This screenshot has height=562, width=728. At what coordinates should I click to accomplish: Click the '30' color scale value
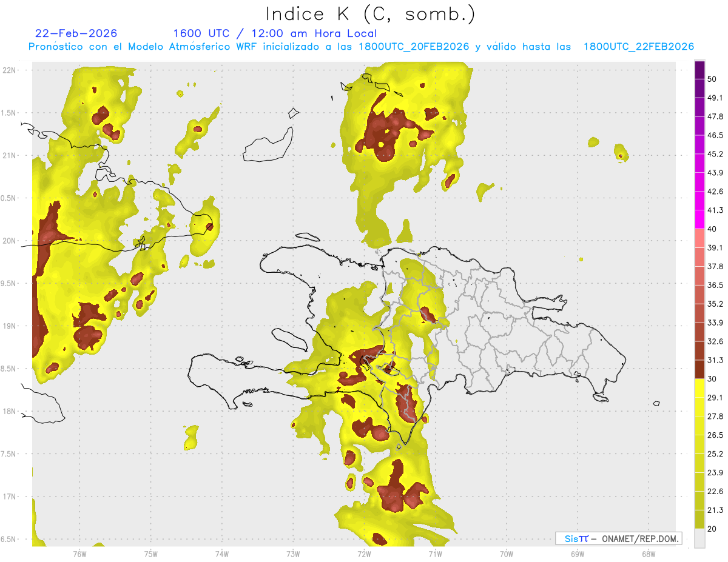(712, 379)
